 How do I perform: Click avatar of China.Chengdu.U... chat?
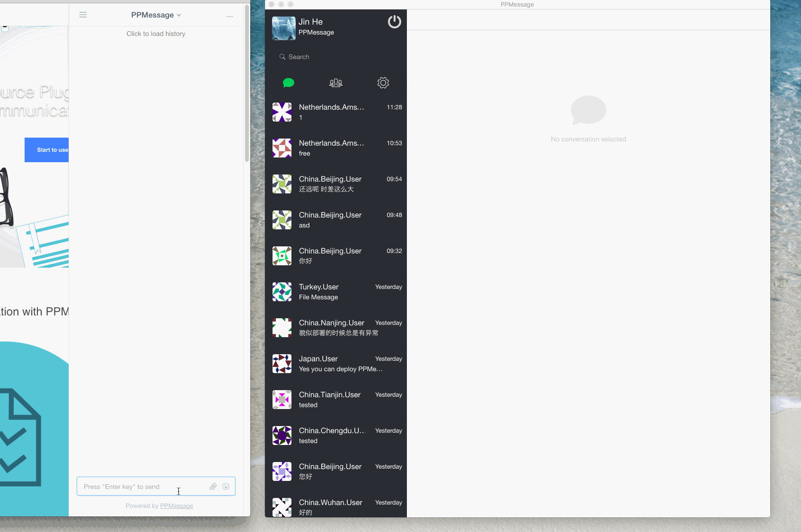click(x=282, y=436)
